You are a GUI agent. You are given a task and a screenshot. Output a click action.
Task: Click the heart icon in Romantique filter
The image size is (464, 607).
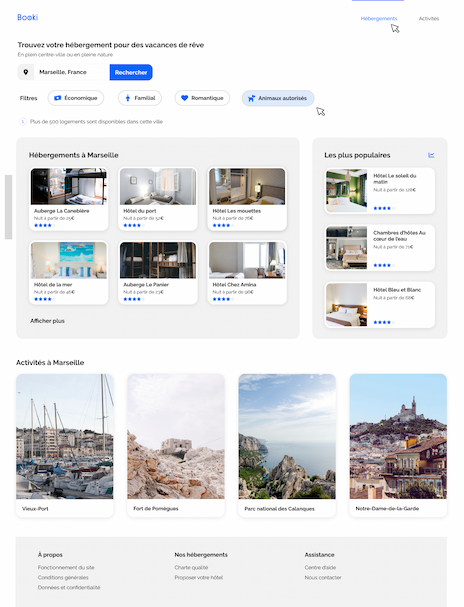[x=185, y=98]
